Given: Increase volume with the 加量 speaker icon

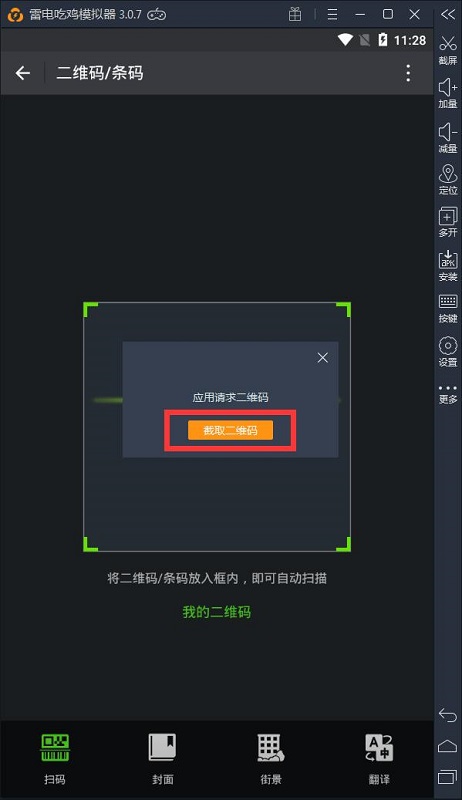Looking at the screenshot, I should click(x=448, y=93).
